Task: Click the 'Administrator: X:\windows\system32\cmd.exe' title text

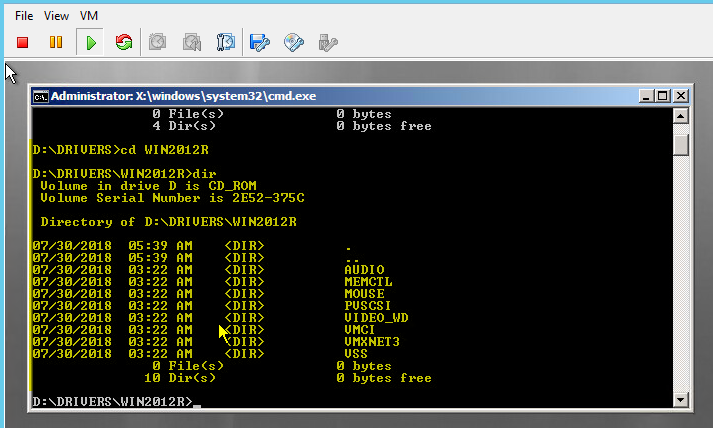Action: [x=183, y=96]
